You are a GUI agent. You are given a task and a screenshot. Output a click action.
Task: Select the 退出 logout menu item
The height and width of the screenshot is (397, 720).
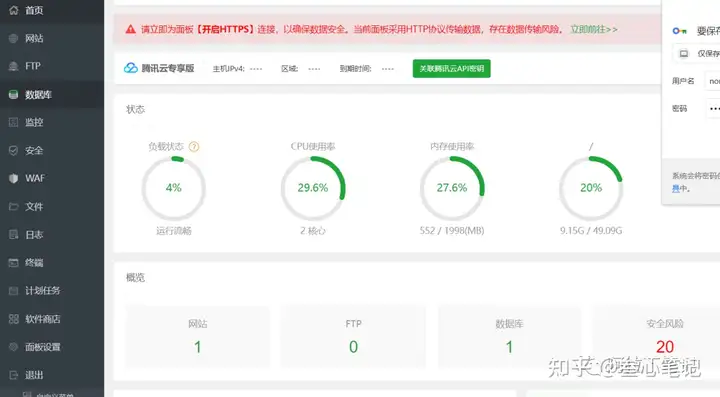tap(52, 375)
